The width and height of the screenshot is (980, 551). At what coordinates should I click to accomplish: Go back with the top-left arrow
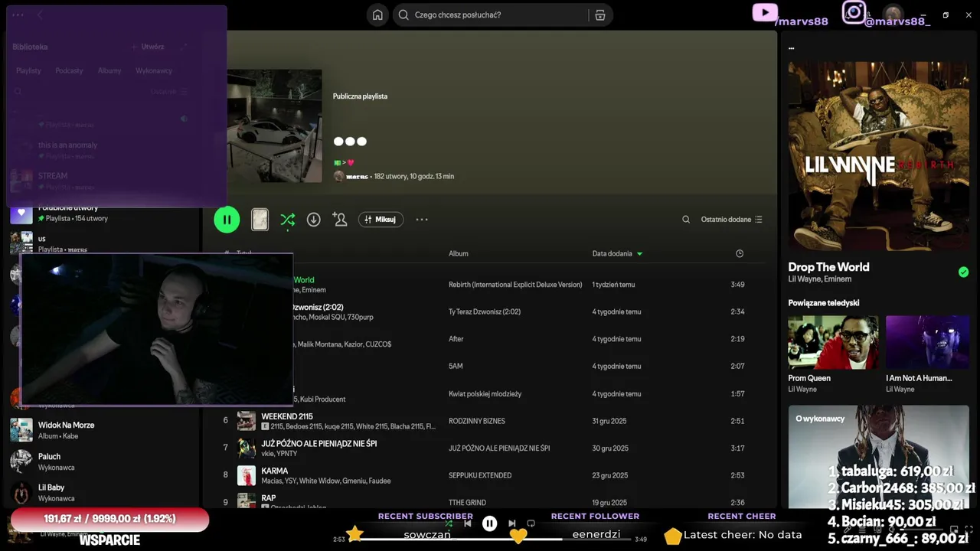pyautogui.click(x=40, y=15)
